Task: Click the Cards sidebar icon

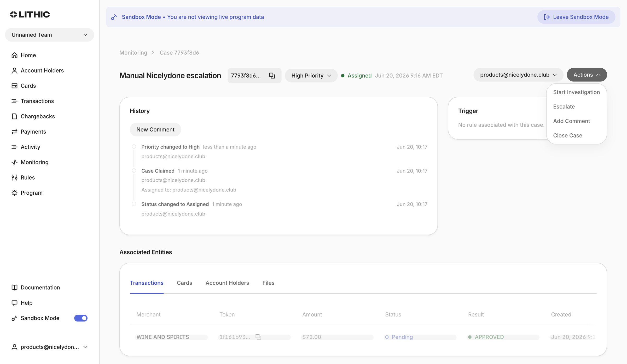Action: [14, 86]
